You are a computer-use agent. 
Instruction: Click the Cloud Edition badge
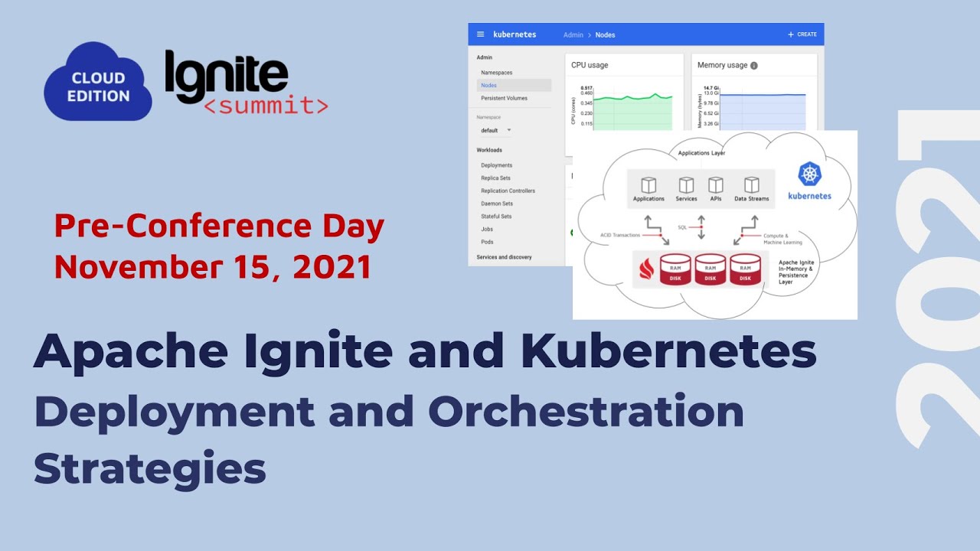coord(98,83)
